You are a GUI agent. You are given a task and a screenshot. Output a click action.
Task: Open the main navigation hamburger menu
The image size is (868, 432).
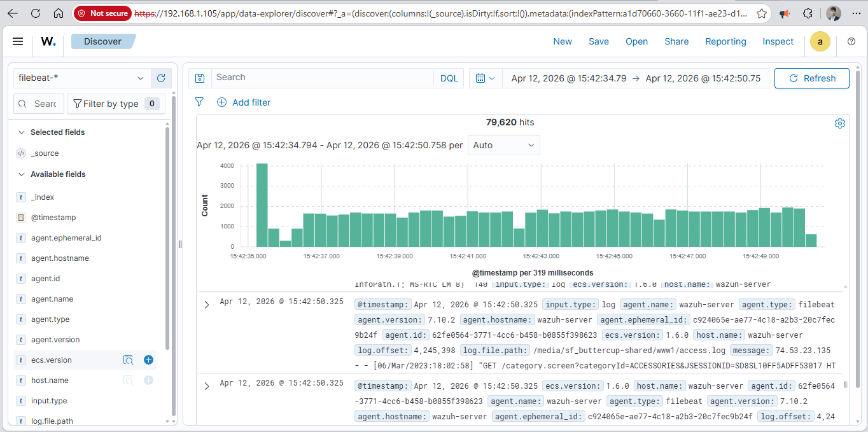click(x=17, y=41)
